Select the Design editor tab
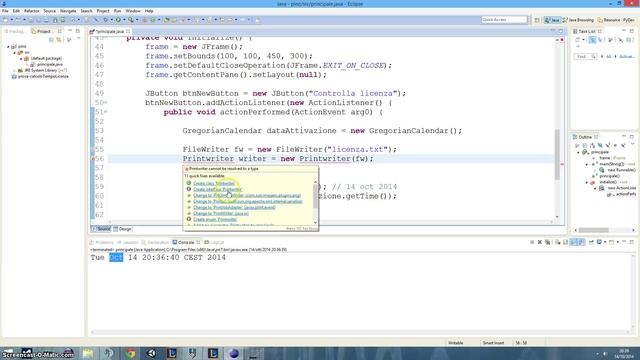 coord(122,229)
